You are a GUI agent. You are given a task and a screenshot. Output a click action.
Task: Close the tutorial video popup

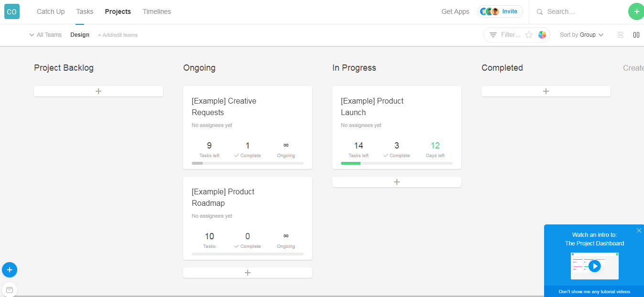[x=639, y=231]
